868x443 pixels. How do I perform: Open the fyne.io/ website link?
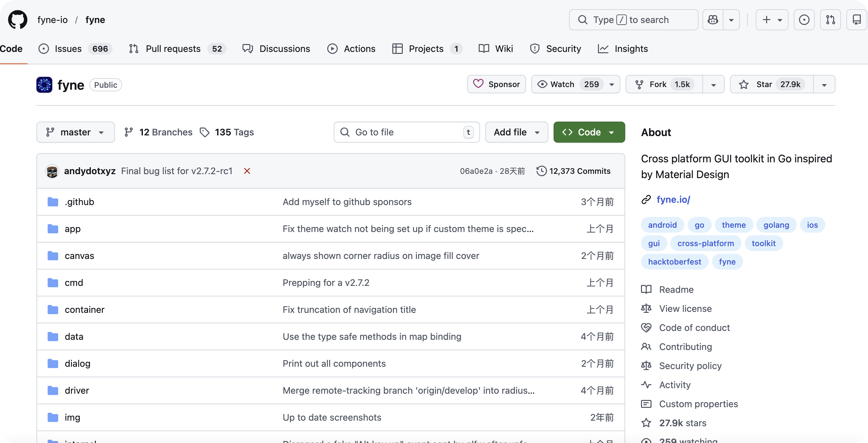point(673,199)
